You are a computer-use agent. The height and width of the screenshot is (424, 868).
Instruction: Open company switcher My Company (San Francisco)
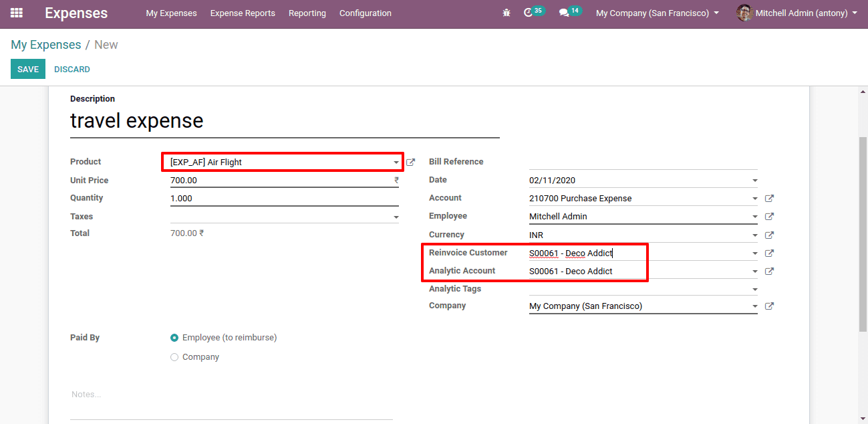[658, 13]
